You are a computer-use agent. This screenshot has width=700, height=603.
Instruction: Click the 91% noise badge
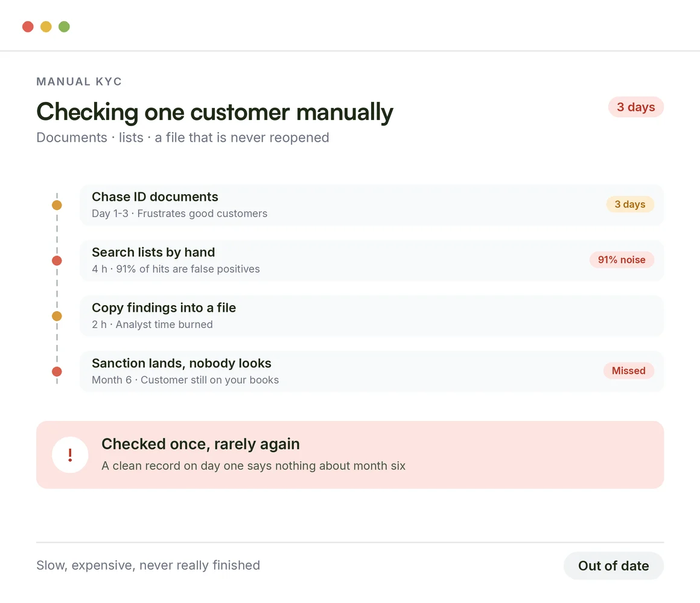(x=622, y=259)
